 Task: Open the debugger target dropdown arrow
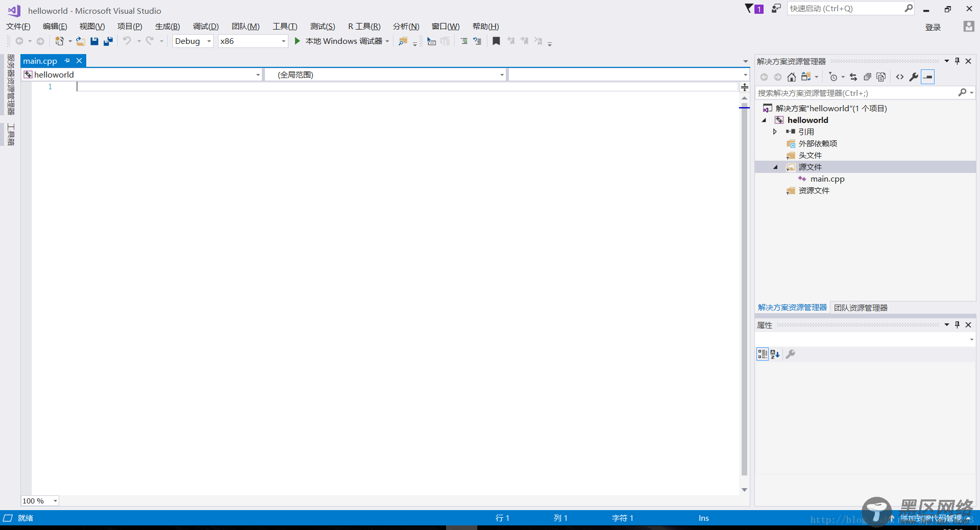(387, 41)
